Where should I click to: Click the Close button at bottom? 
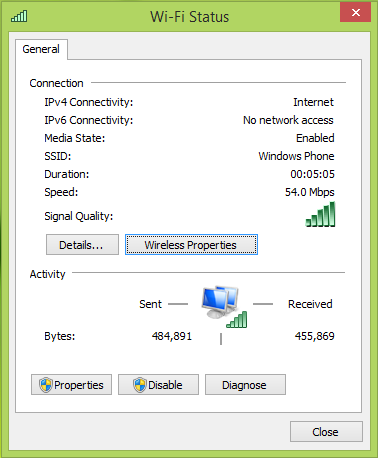point(326,432)
